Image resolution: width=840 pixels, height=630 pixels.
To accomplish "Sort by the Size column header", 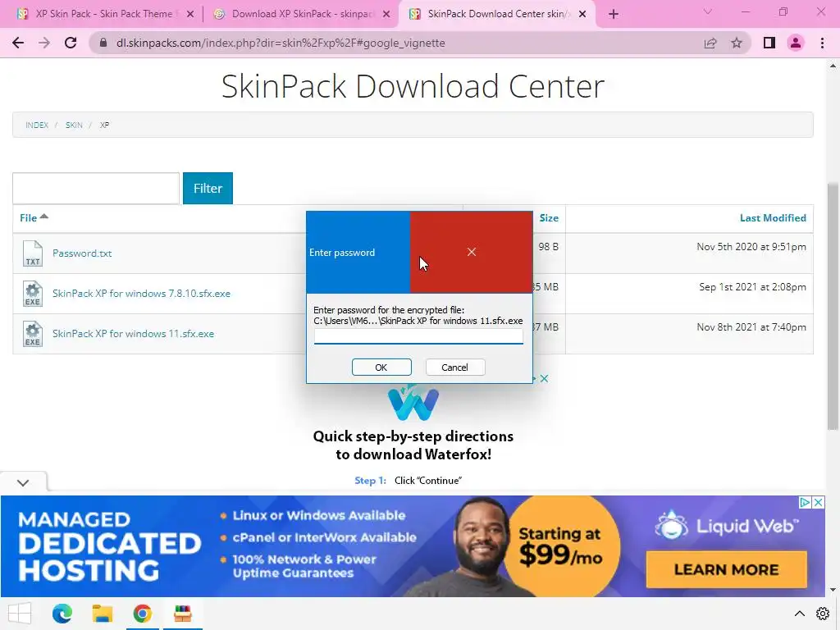I will point(549,217).
